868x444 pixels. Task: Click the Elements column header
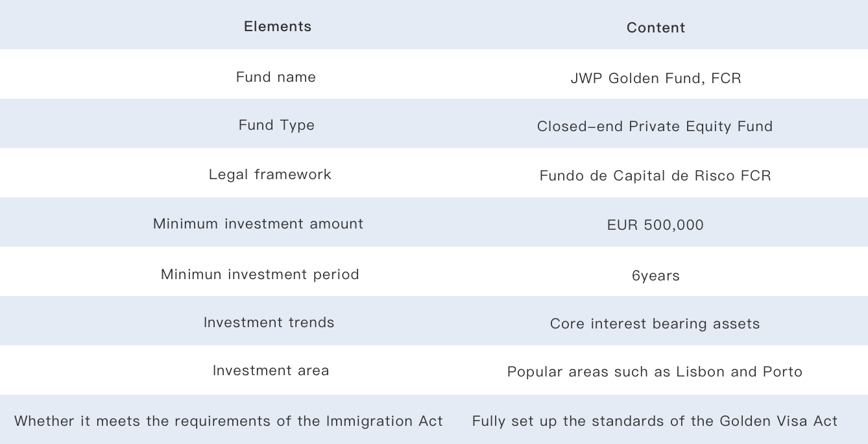tap(278, 27)
